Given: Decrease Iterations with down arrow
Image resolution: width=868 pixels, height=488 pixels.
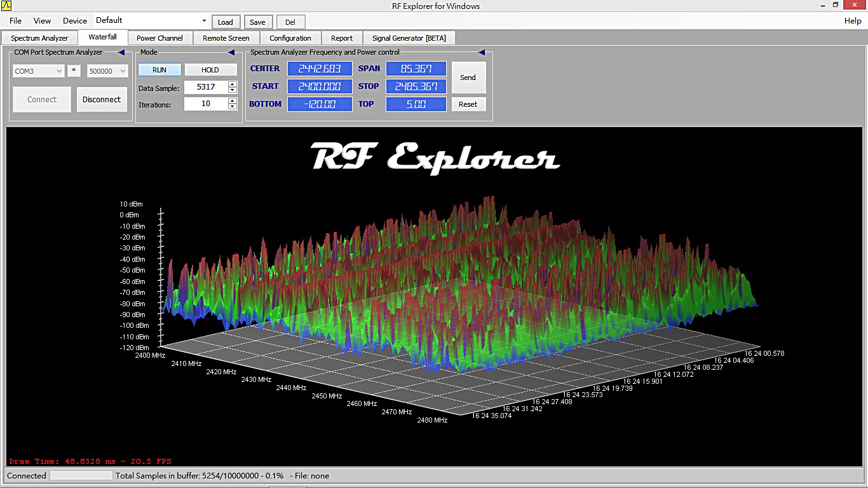Looking at the screenshot, I should (x=232, y=107).
